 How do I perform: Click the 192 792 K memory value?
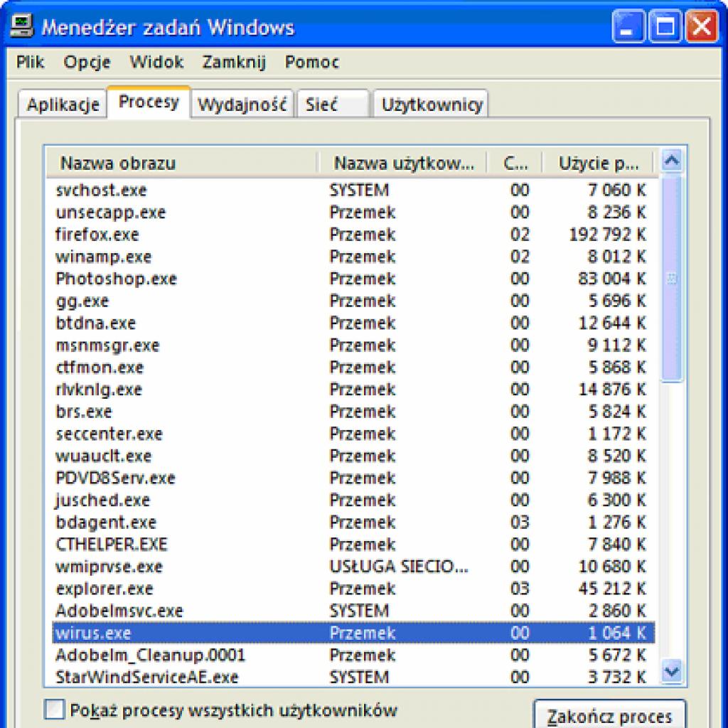point(607,235)
